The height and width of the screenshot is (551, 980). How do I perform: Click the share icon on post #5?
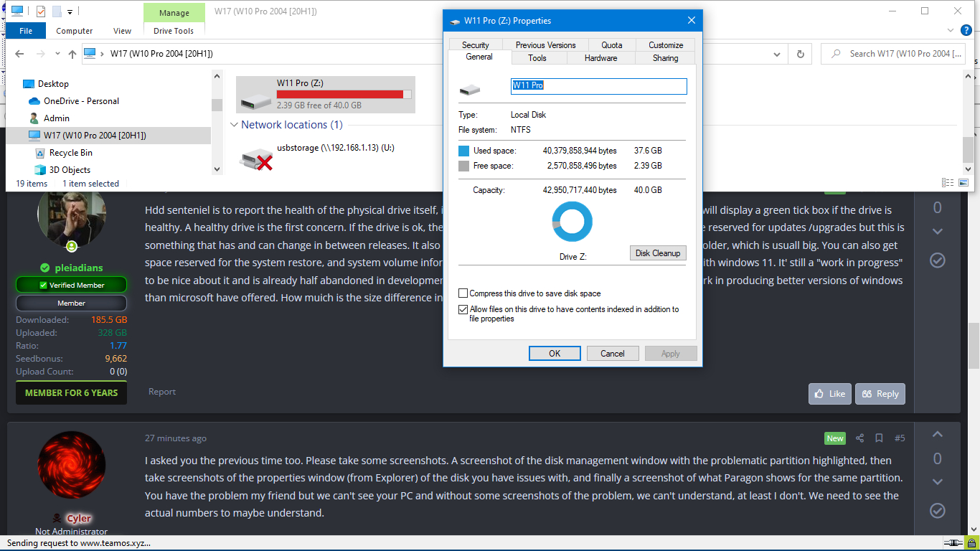point(859,438)
